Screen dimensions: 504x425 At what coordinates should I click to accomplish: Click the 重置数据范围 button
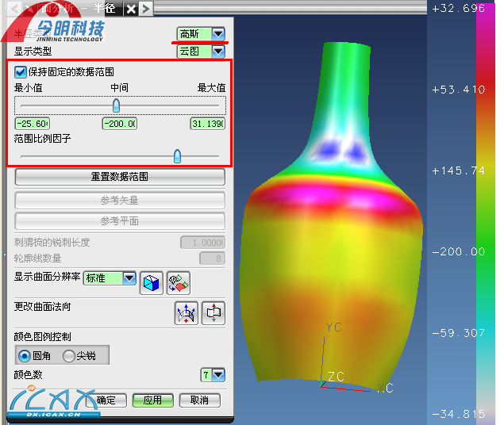120,177
